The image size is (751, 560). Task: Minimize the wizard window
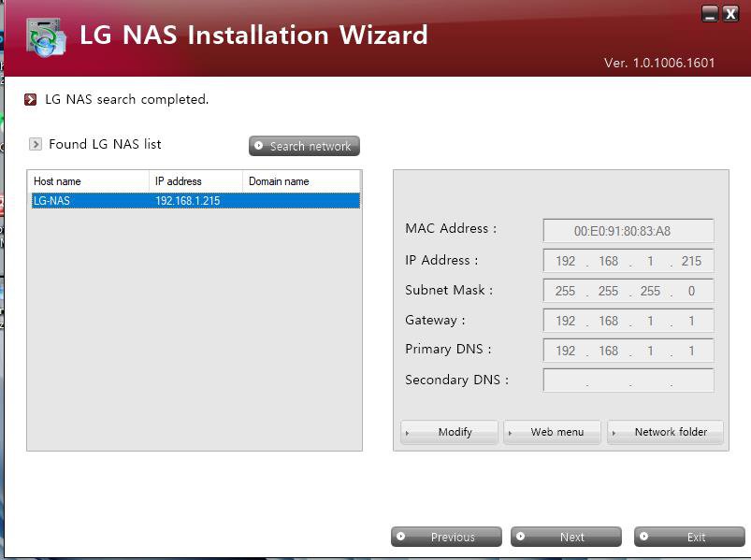coord(710,14)
